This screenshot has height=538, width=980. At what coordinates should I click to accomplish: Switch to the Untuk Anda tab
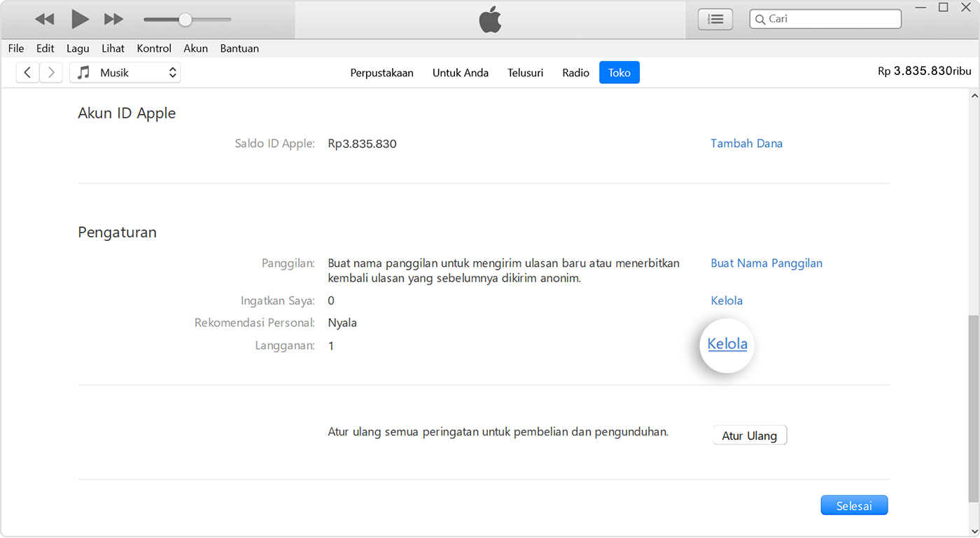pyautogui.click(x=461, y=73)
